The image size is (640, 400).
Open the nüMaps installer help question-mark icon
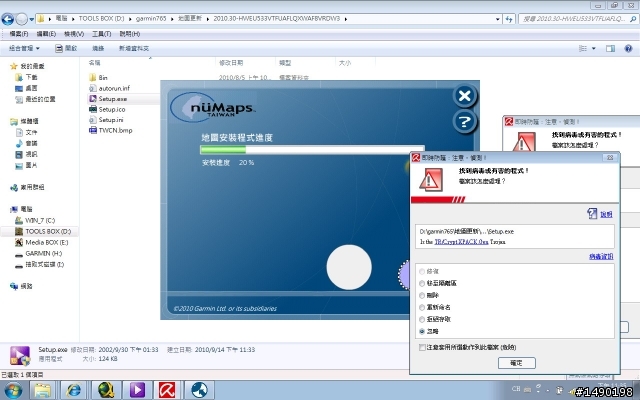[464, 122]
